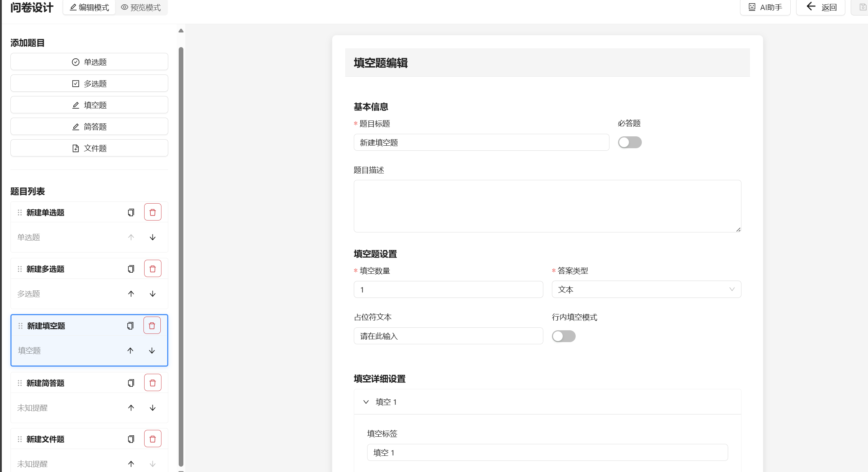Move 新建简答题 down in the list
Viewport: 868px width, 472px height.
(x=153, y=408)
